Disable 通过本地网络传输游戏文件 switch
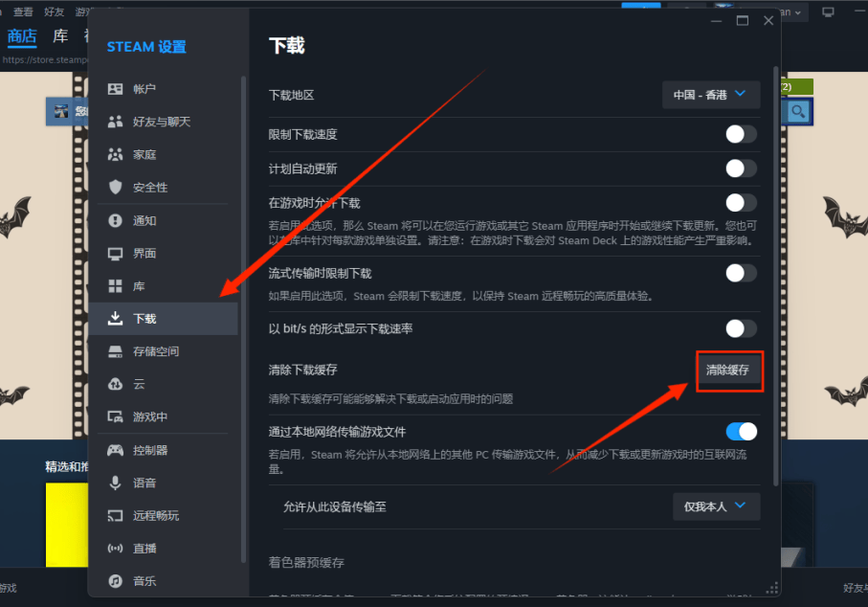868x607 pixels. click(x=742, y=432)
